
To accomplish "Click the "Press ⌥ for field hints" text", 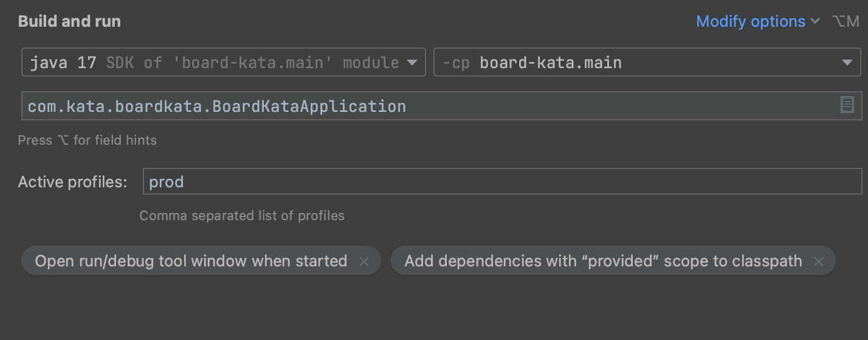I will point(87,141).
